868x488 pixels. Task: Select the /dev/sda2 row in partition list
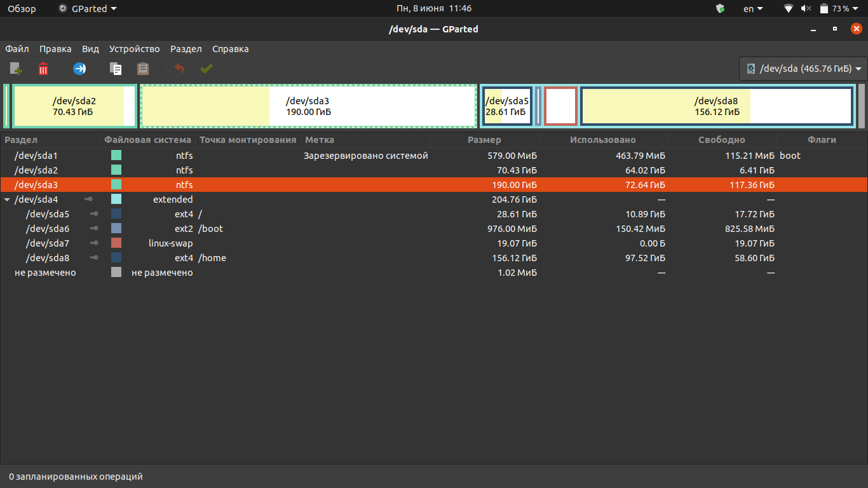[434, 170]
